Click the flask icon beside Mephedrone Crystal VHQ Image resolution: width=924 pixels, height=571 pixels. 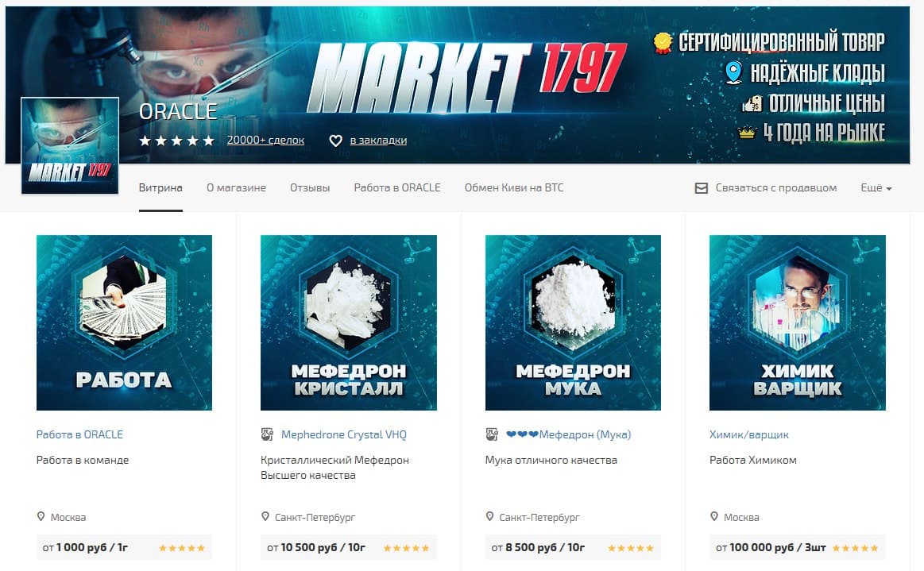pos(267,434)
